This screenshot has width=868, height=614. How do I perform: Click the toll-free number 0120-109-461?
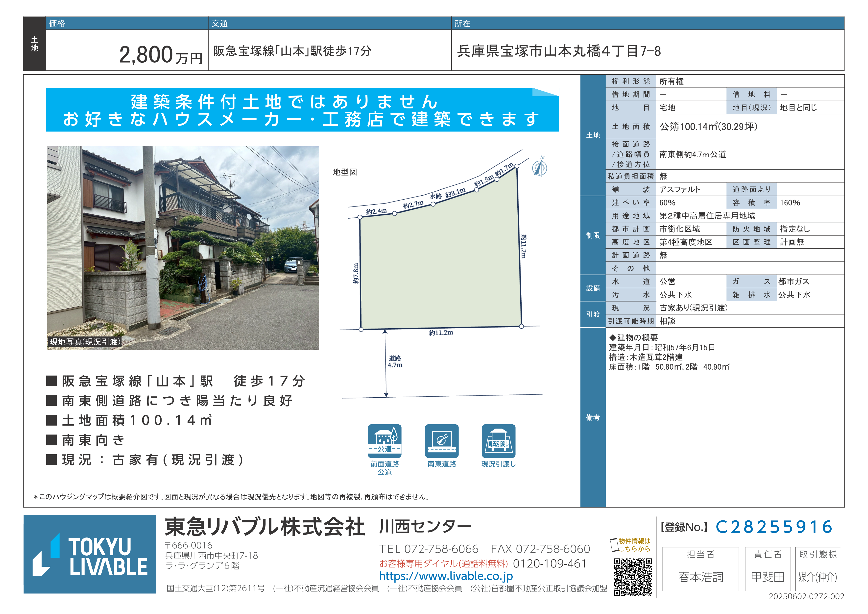(549, 564)
